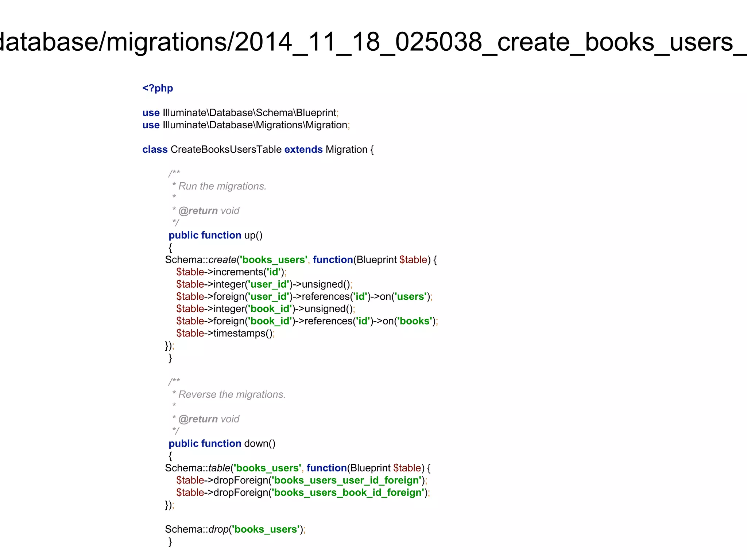The height and width of the screenshot is (560, 747).
Task: Click the 'use Illuminate\Database\Migrations\Migration;' line
Action: 246,125
